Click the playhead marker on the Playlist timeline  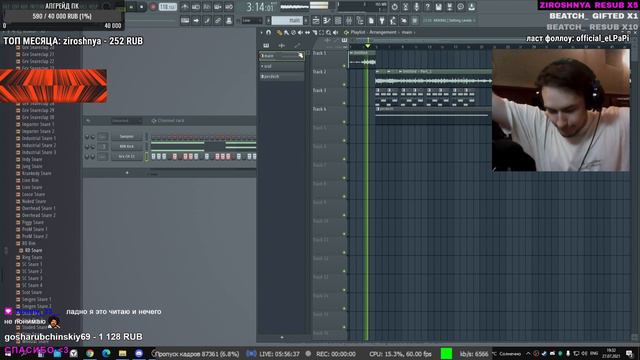pos(368,46)
